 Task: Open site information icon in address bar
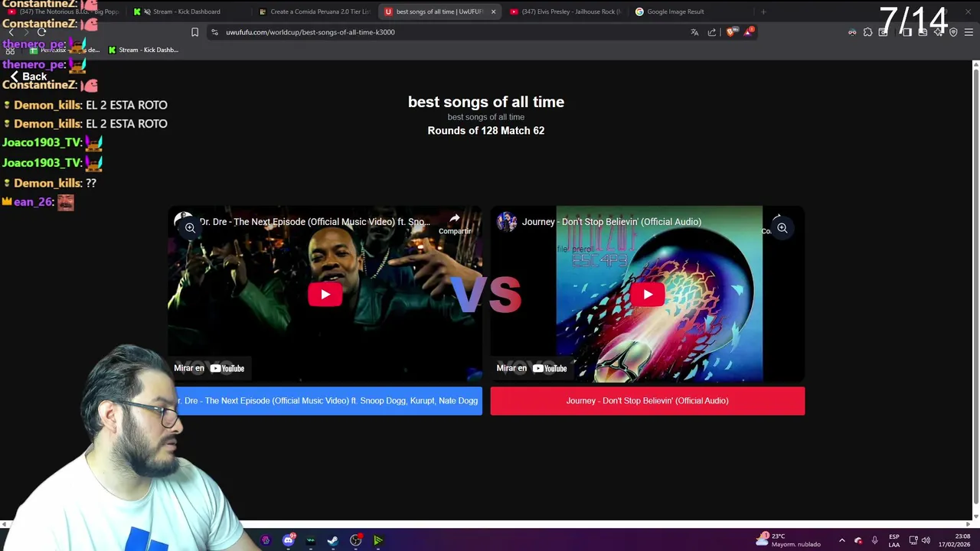click(x=214, y=32)
